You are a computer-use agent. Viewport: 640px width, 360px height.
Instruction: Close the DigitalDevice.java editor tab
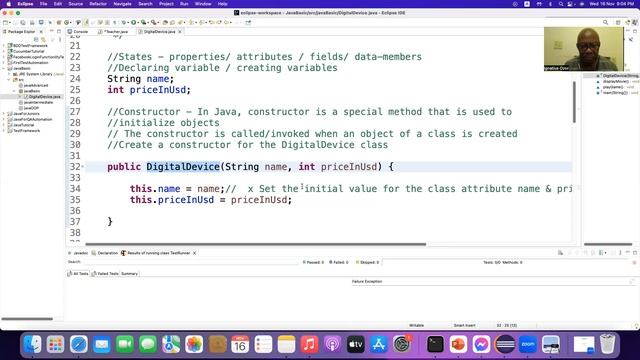pos(180,31)
